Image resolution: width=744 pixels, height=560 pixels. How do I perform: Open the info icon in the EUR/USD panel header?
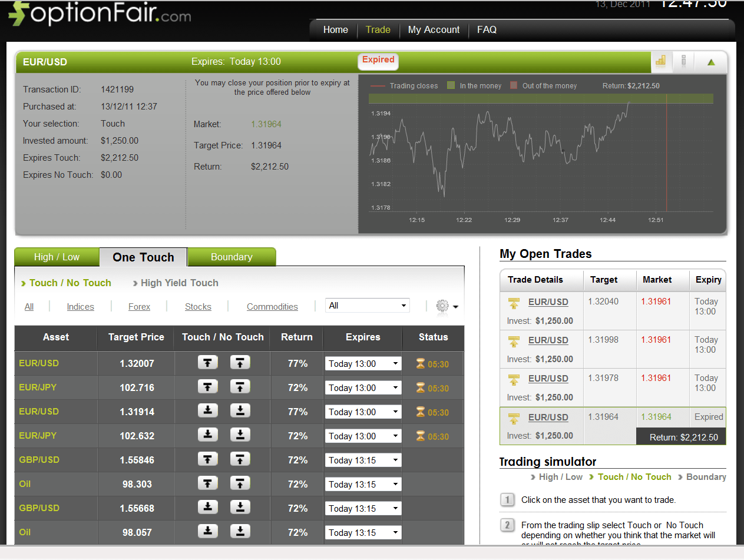(683, 61)
